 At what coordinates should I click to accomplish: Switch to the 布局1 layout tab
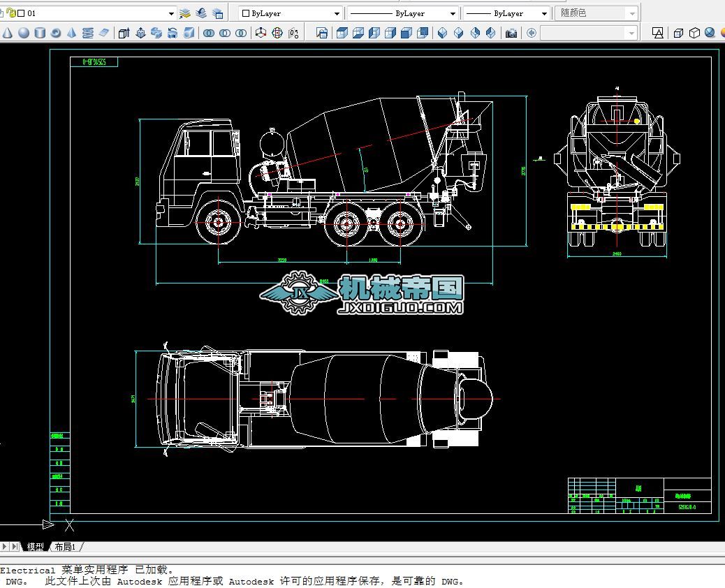(66, 547)
